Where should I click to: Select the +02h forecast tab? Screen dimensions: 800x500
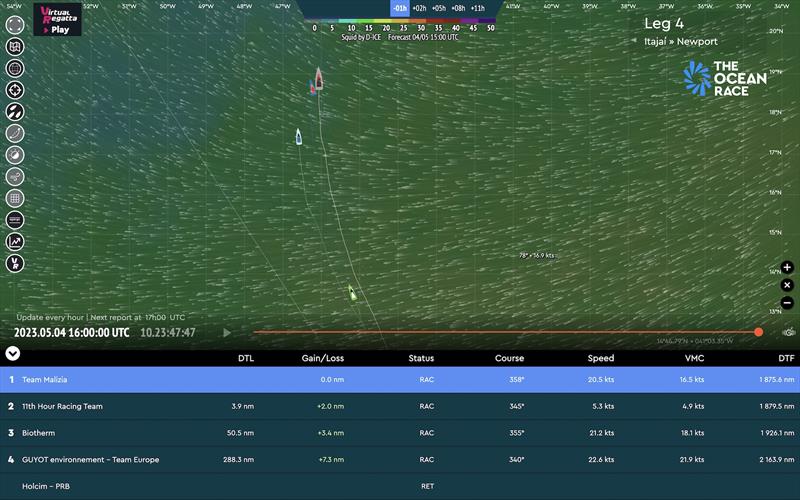[x=419, y=8]
